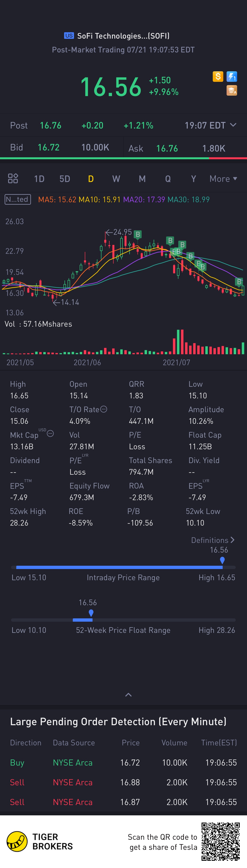The image size is (247, 868).
Task: Tap the QR code image
Action: click(221, 841)
